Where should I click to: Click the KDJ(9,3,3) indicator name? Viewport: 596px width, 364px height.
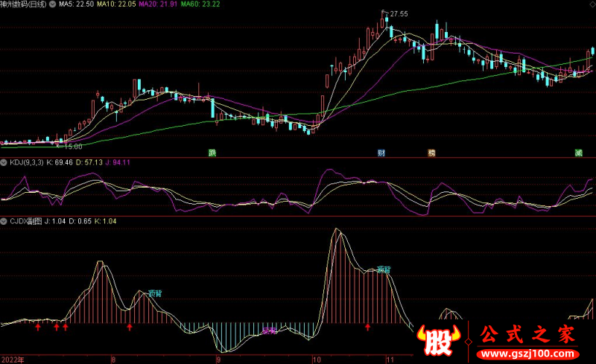coord(26,162)
